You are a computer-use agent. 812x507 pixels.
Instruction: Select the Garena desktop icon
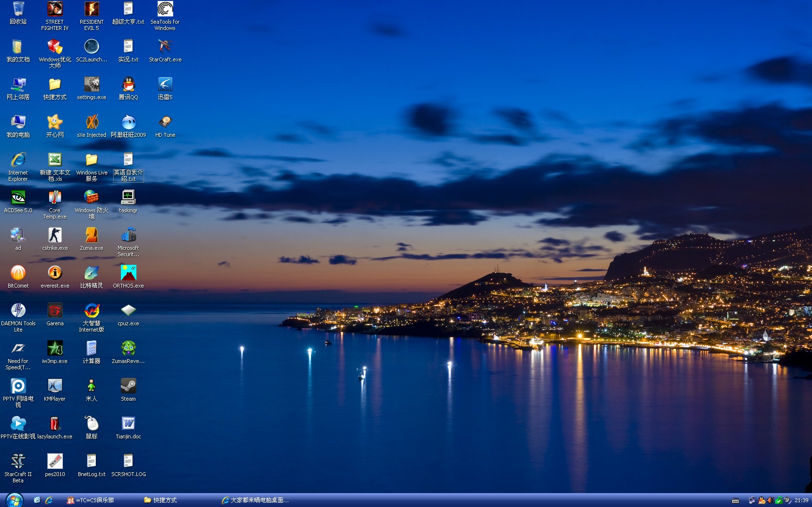coord(55,315)
